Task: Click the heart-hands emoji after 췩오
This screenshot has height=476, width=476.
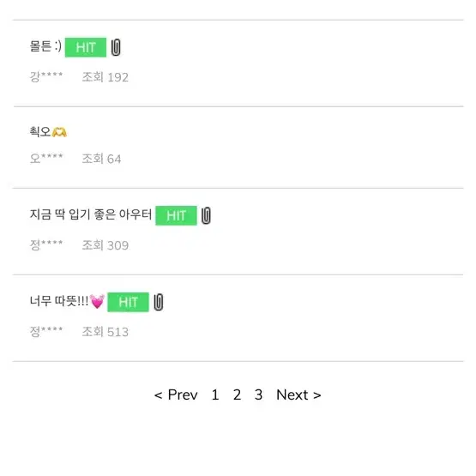Action: tap(59, 132)
